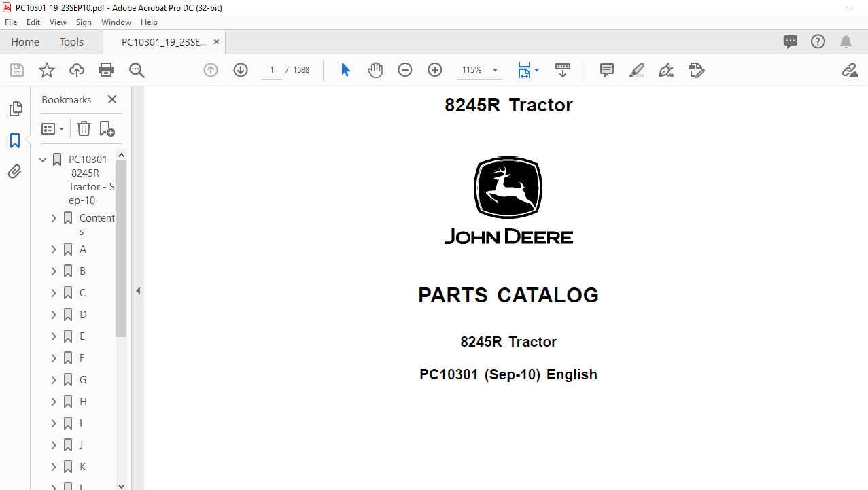This screenshot has width=868, height=490.
Task: Switch to the Home tab
Action: (25, 41)
